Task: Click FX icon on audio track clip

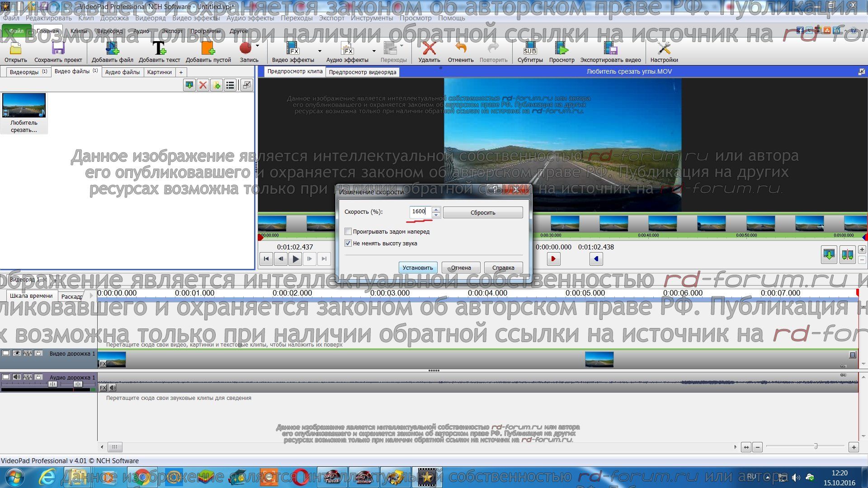Action: 103,388
